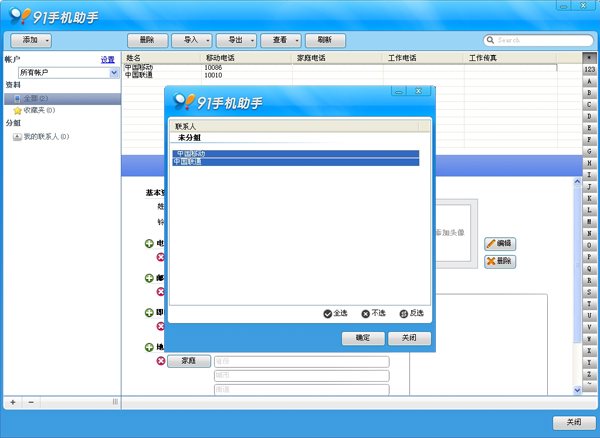600x438 pixels.
Task: Click the sidebar resize grip icon
Action: click(115, 402)
